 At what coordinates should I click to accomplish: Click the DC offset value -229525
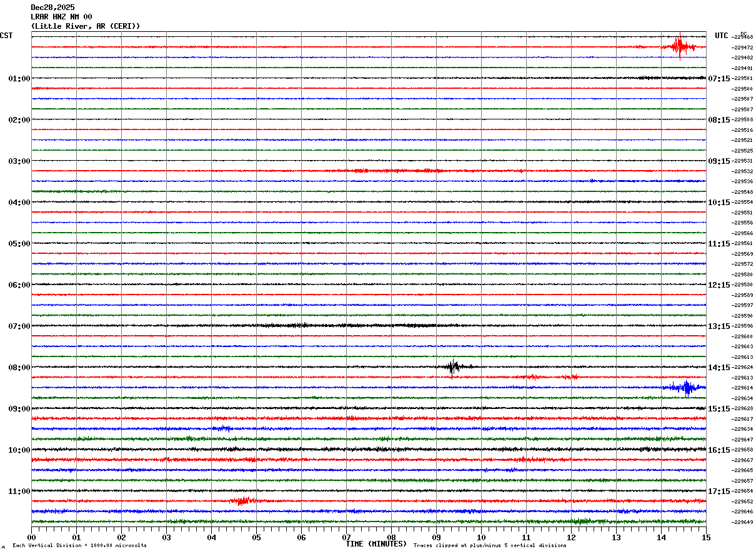742,151
